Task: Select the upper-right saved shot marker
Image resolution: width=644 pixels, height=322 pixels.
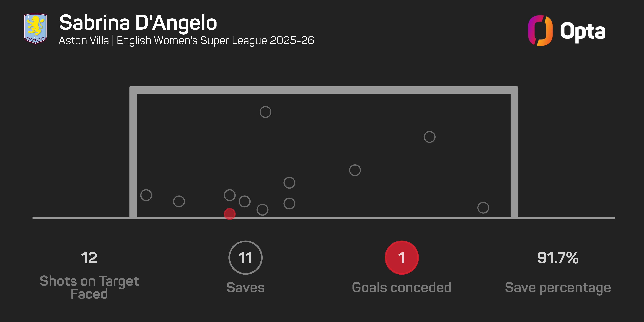Action: click(429, 137)
